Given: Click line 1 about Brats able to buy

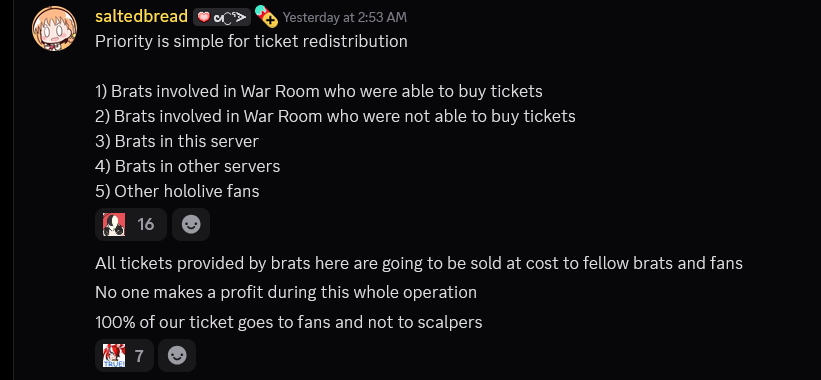Looking at the screenshot, I should 319,91.
